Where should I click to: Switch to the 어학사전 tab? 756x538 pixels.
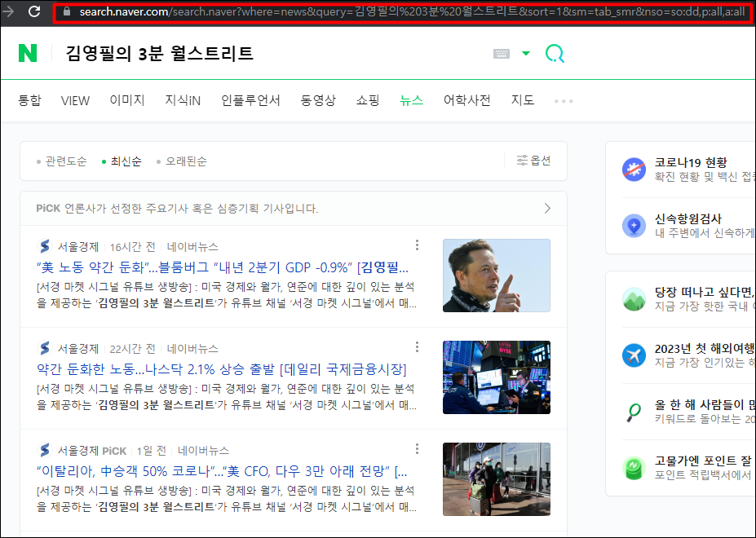[467, 100]
